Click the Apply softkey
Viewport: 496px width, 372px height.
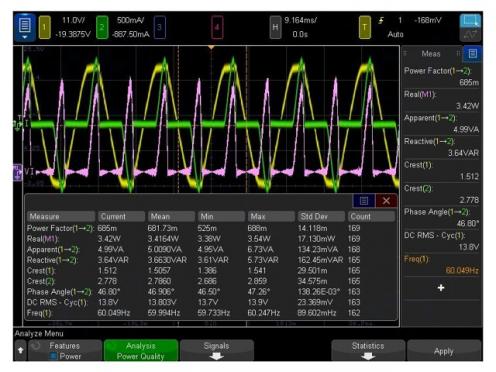(444, 351)
